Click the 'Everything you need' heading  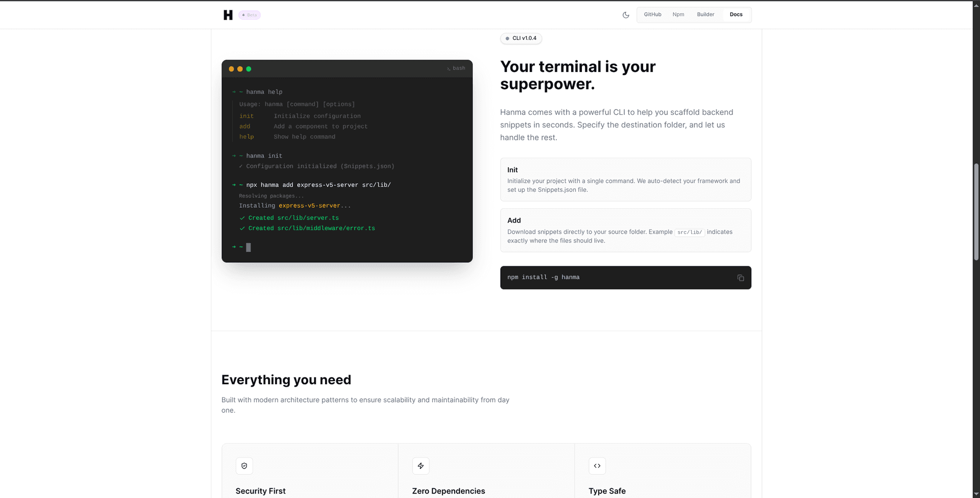286,380
